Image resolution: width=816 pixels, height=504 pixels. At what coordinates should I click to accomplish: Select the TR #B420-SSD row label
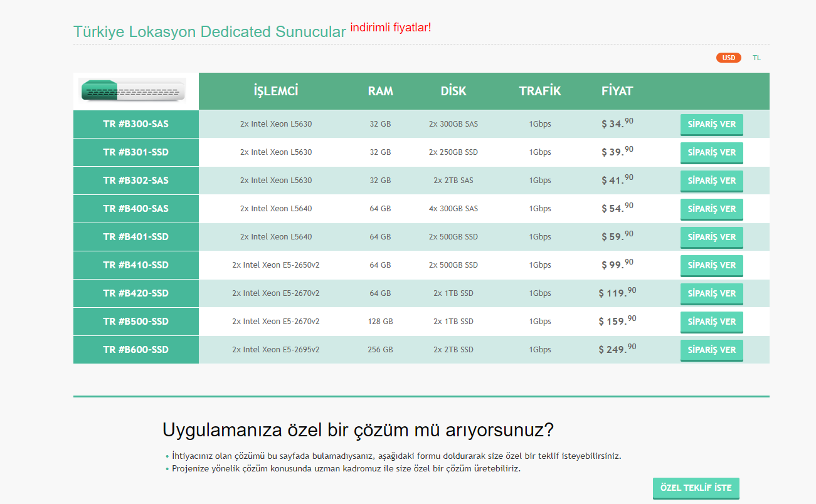click(x=136, y=293)
